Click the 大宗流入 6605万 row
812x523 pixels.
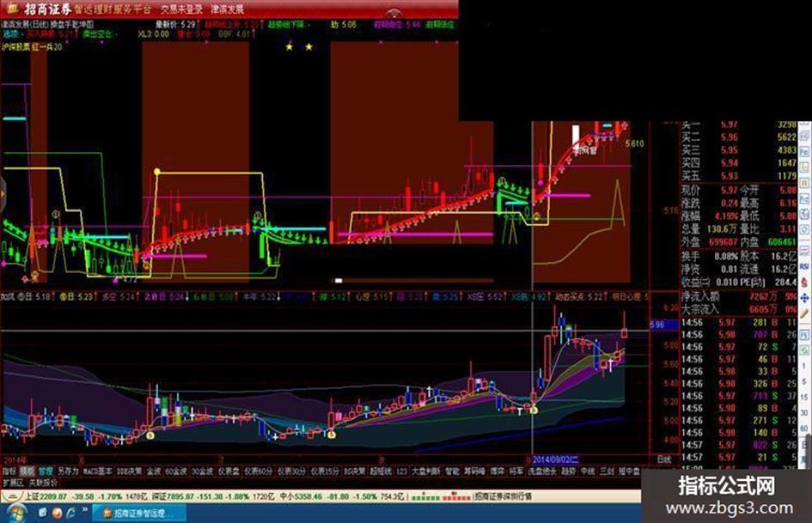point(739,310)
